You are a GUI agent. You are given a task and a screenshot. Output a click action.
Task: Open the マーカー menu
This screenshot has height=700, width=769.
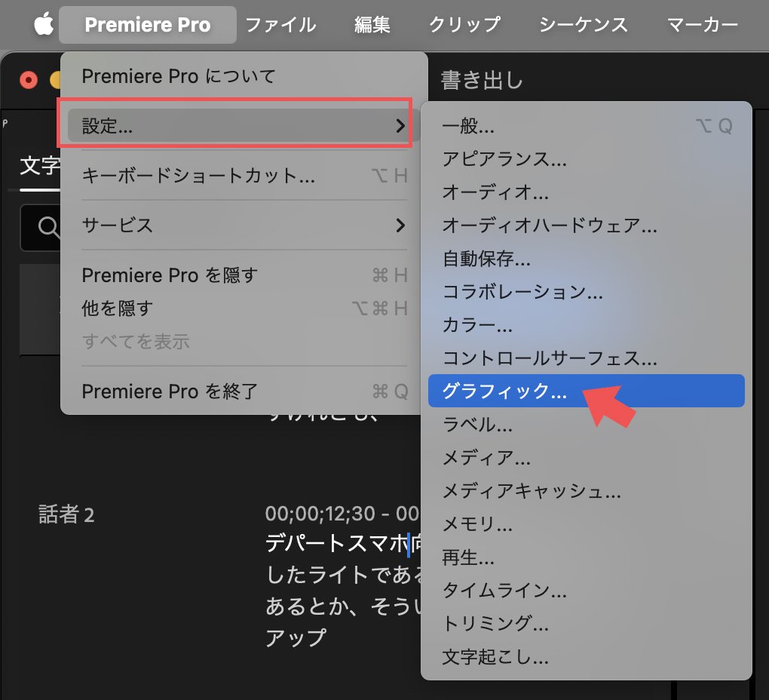pos(703,25)
